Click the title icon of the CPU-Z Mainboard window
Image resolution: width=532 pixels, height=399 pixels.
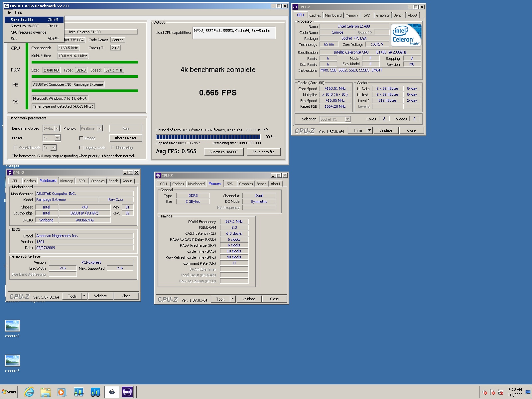coord(10,173)
